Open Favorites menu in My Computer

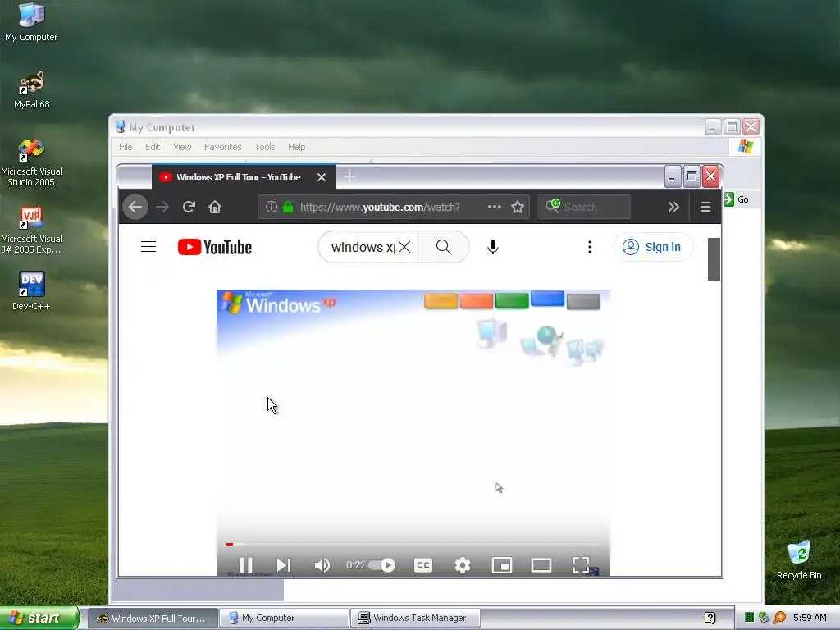[x=223, y=147]
